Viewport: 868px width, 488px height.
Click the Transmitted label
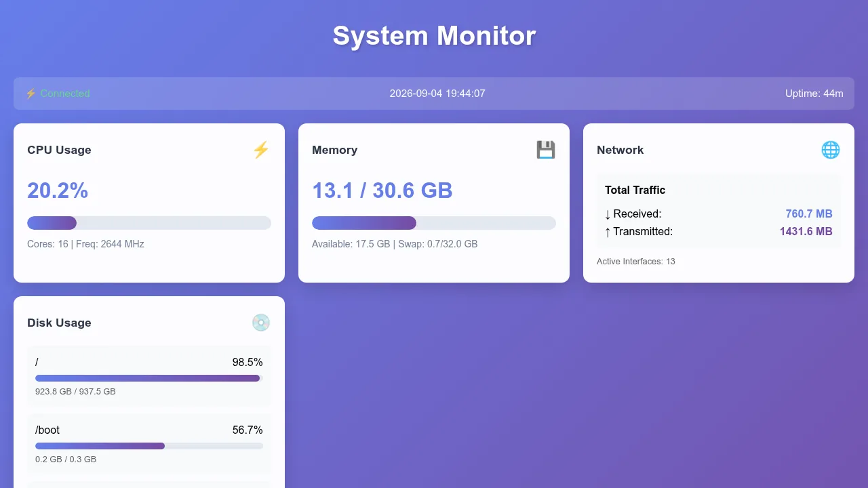pos(639,232)
